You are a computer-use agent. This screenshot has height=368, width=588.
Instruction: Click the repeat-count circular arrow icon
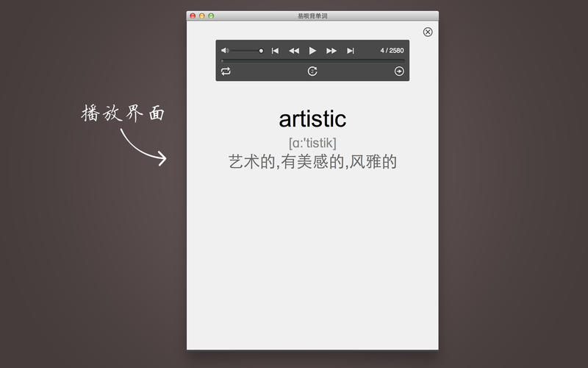coord(312,71)
